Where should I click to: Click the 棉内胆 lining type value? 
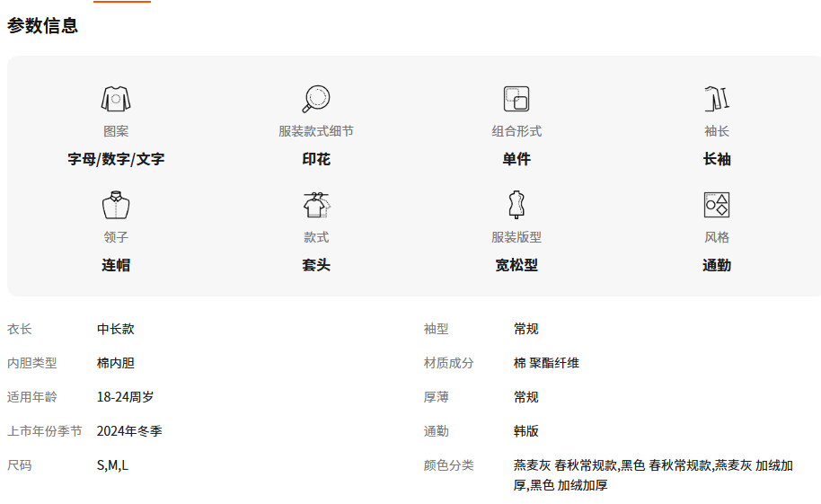(116, 363)
